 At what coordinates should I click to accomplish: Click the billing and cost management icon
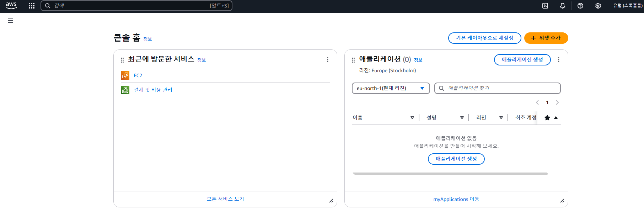tap(125, 90)
